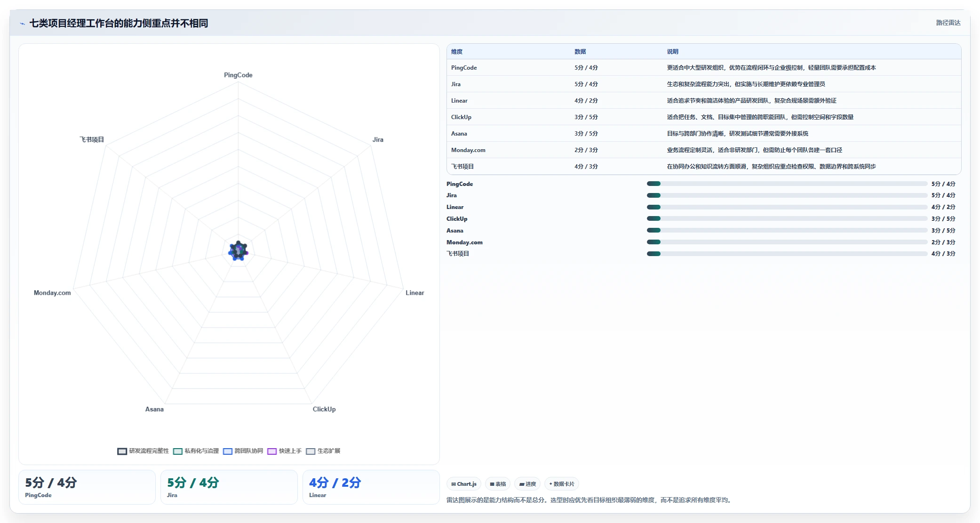Screen dimensions: 980x523
Task: Click the 维度 table column header
Action: click(457, 52)
